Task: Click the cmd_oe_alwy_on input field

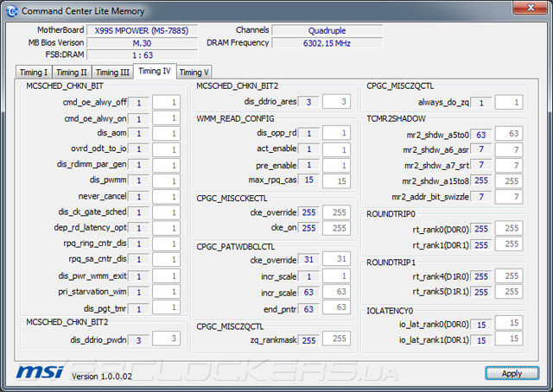Action: (167, 118)
